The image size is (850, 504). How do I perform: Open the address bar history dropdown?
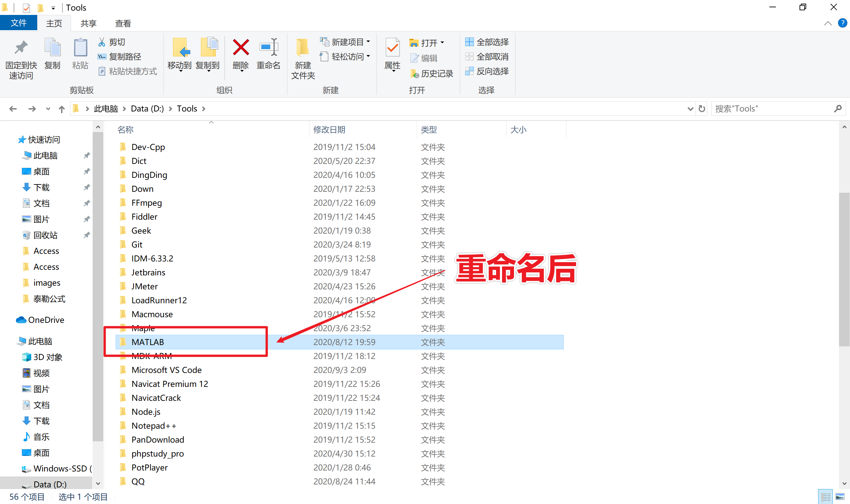(690, 108)
